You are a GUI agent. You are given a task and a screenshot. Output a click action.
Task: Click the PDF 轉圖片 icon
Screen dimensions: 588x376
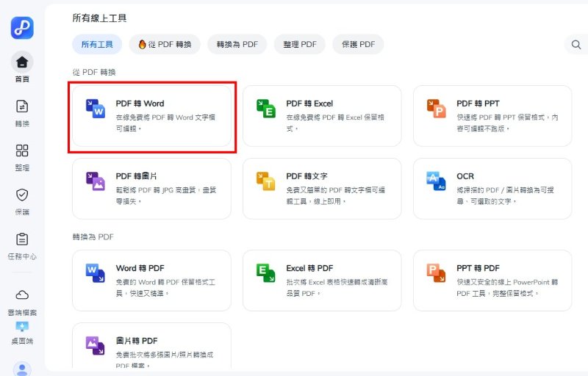[96, 181]
